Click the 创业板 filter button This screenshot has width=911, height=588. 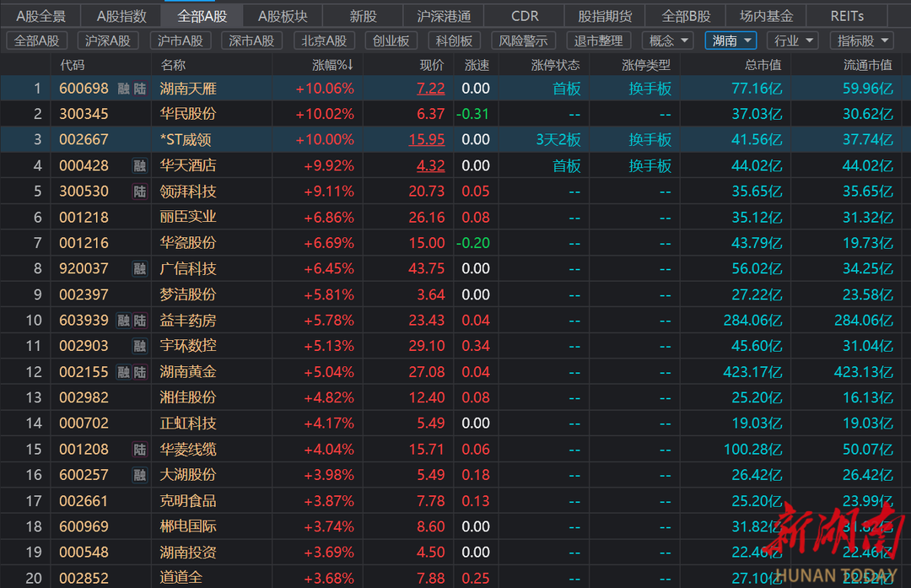391,40
